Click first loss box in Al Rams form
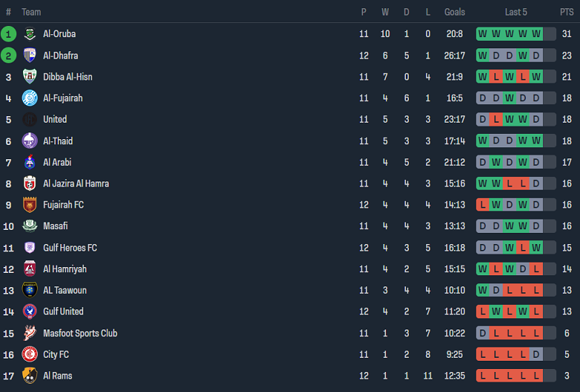Image resolution: width=580 pixels, height=392 pixels. (483, 376)
